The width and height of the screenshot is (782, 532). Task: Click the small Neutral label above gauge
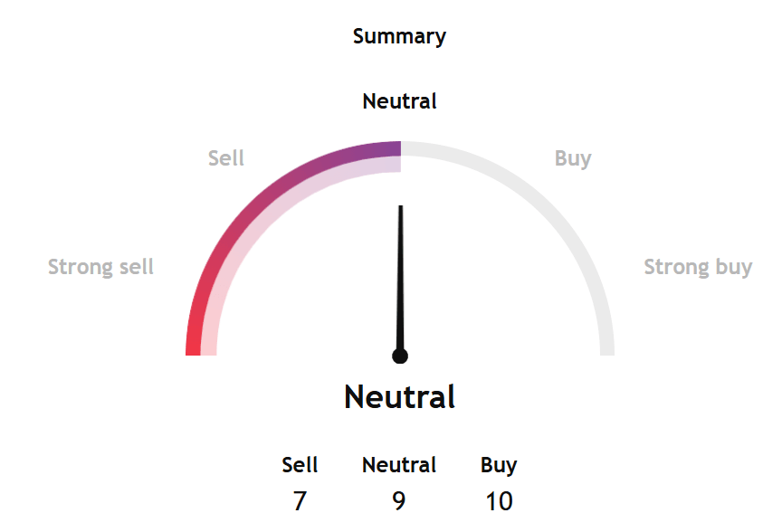[399, 101]
